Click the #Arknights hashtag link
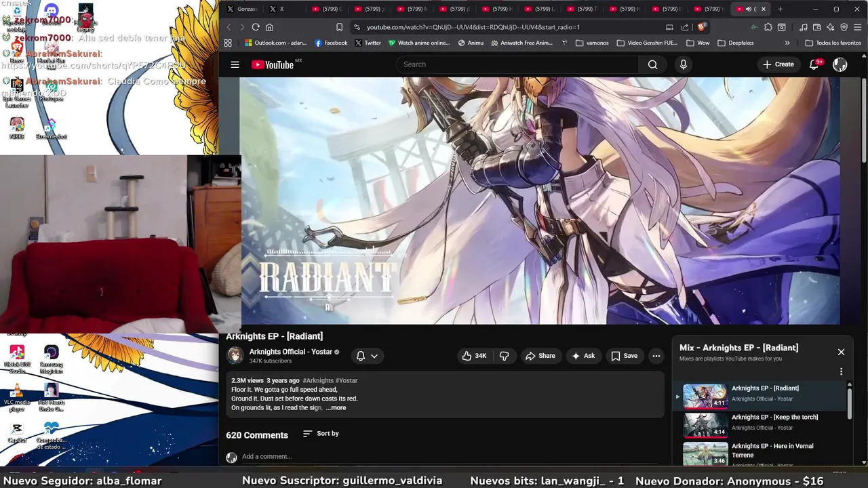The height and width of the screenshot is (488, 868). click(318, 380)
